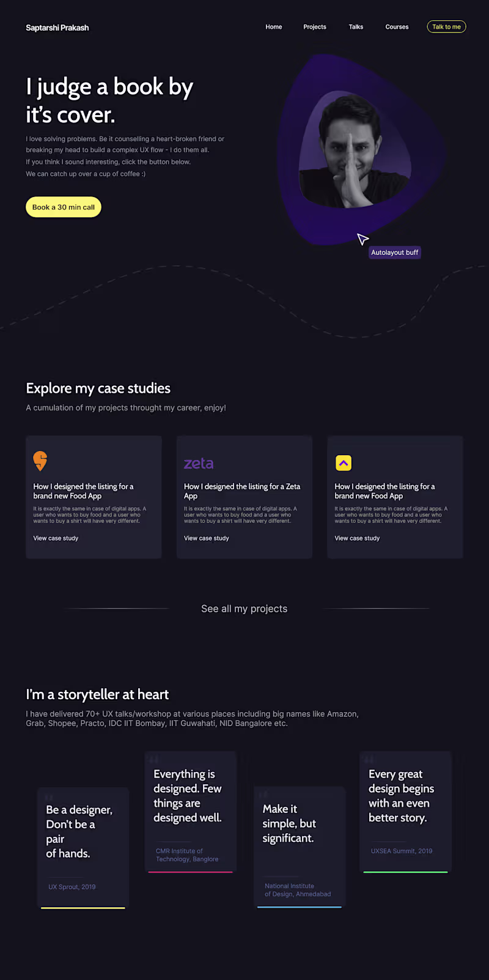This screenshot has width=489, height=980.
Task: Click the yellow chevron-up app icon
Action: click(x=343, y=463)
